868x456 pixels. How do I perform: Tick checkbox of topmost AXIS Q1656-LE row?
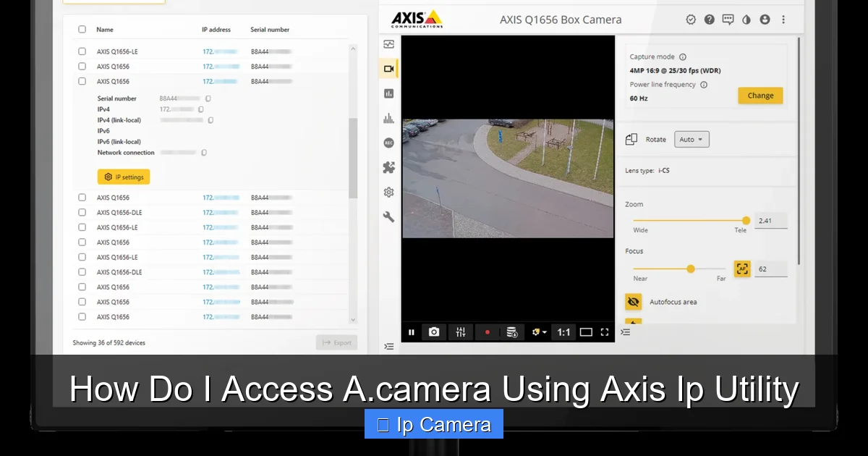pos(82,51)
